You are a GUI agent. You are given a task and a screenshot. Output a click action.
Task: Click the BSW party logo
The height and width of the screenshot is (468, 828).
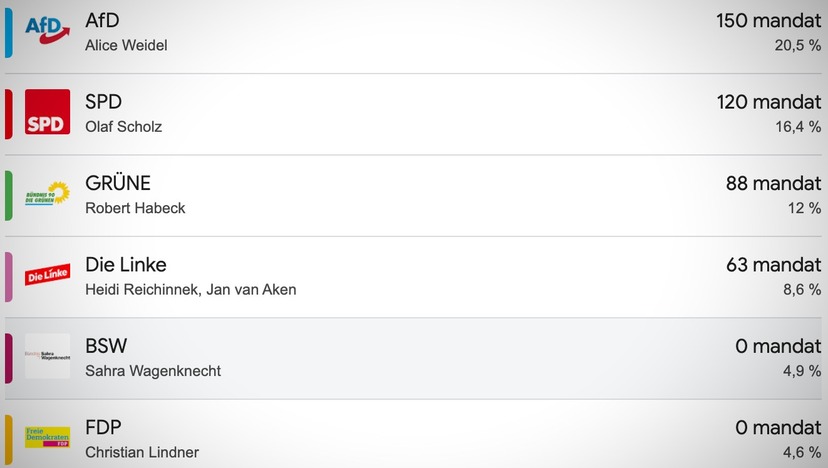(x=48, y=355)
